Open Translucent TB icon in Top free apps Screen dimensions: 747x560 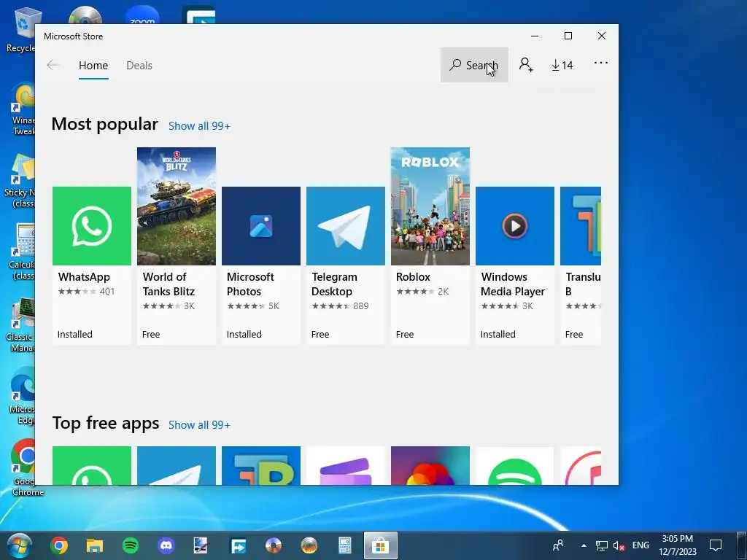[x=261, y=465]
